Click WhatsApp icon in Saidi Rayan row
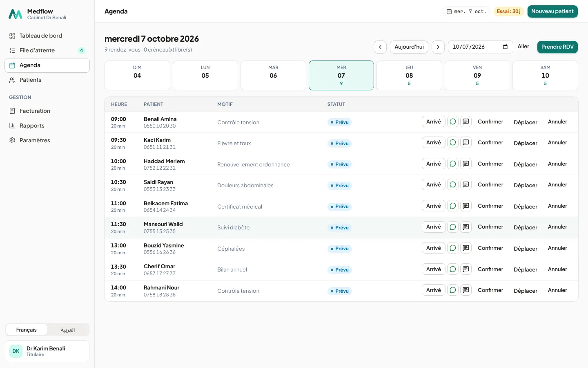588x368 pixels. (x=453, y=185)
